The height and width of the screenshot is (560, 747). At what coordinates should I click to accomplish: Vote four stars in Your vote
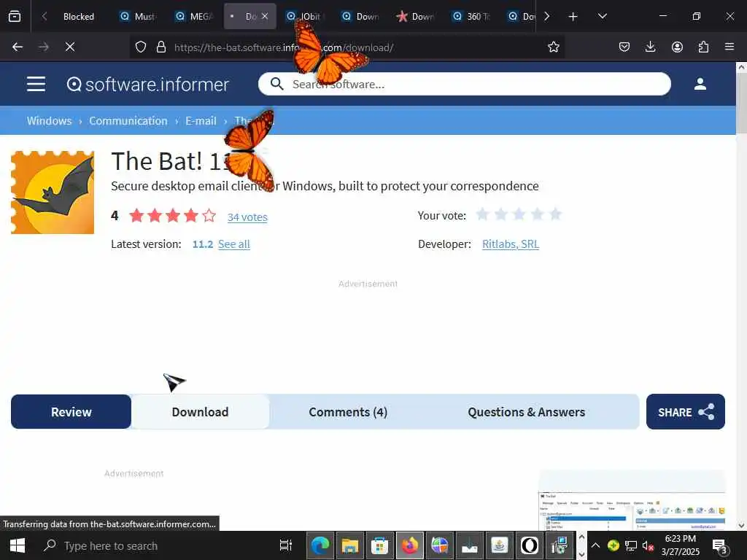(x=538, y=215)
